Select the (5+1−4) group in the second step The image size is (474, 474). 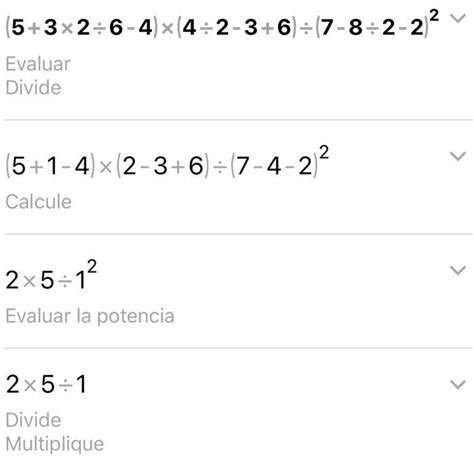[x=50, y=166]
